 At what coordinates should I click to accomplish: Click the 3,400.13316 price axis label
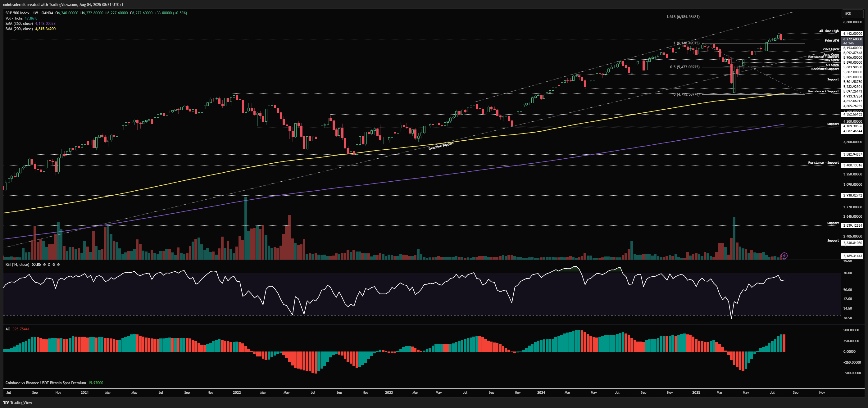pyautogui.click(x=852, y=165)
